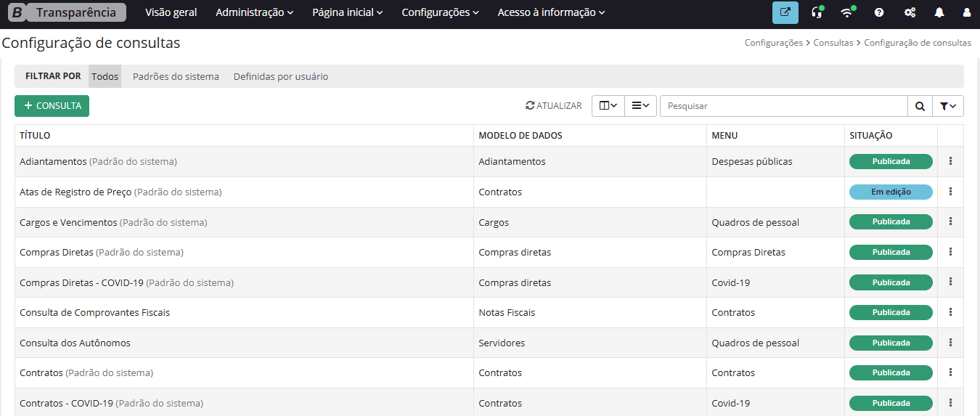This screenshot has width=980, height=416.
Task: Expand the Administração menu
Action: (x=254, y=12)
